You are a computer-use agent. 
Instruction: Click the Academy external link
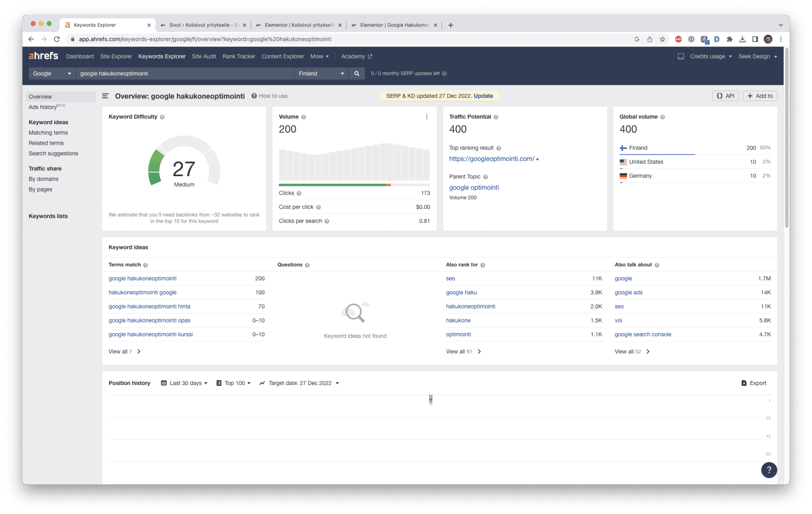coord(356,56)
